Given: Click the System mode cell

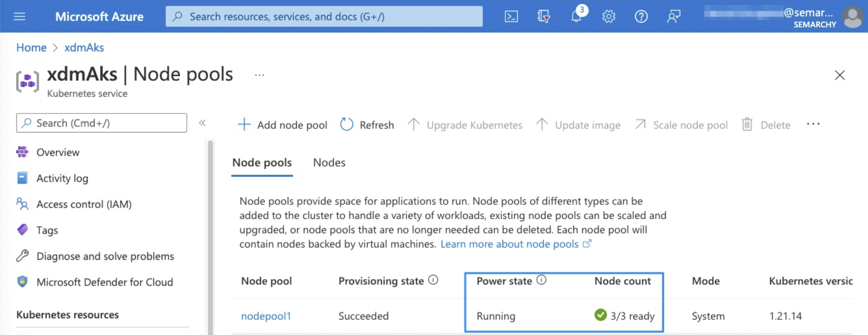Looking at the screenshot, I should click(708, 316).
